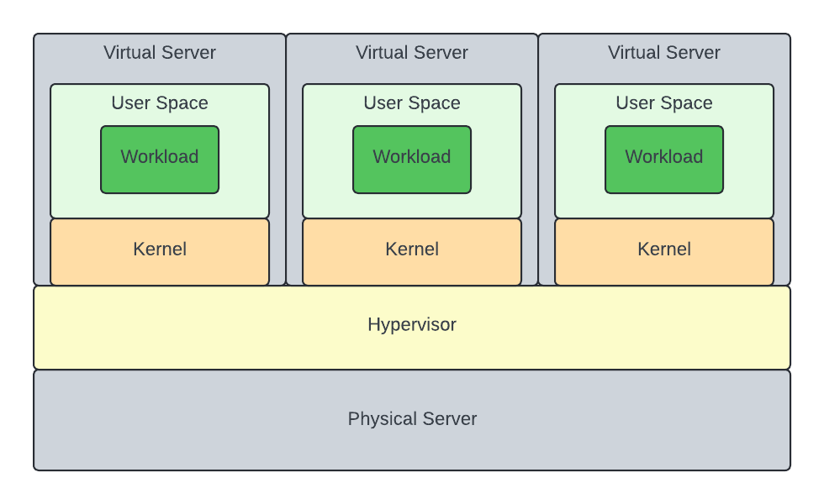Click the 'User Space' heading in the right box
The width and height of the screenshot is (824, 504).
coord(664,103)
